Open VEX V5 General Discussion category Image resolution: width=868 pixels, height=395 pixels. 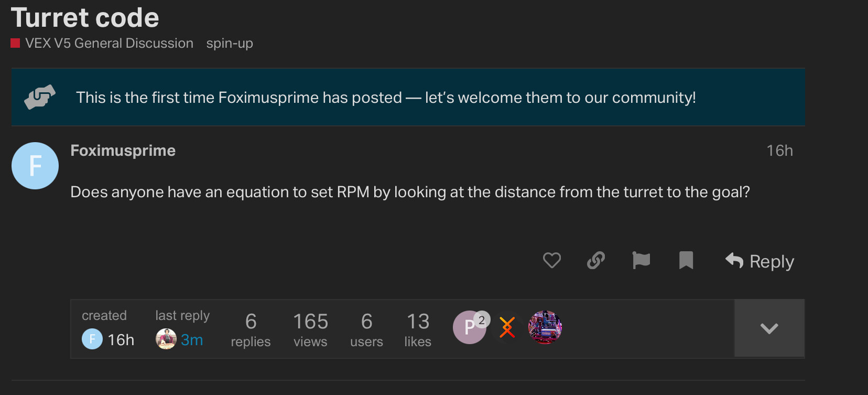[x=108, y=43]
